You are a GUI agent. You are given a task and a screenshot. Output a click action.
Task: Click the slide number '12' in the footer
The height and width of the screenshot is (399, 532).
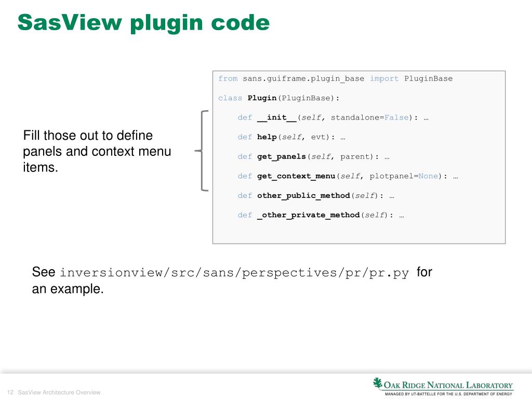[10, 392]
